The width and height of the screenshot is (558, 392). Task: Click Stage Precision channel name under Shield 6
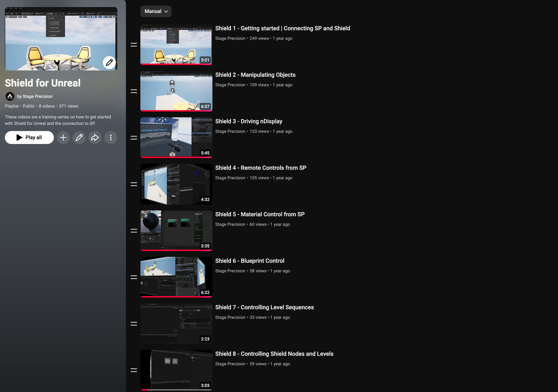[230, 271]
